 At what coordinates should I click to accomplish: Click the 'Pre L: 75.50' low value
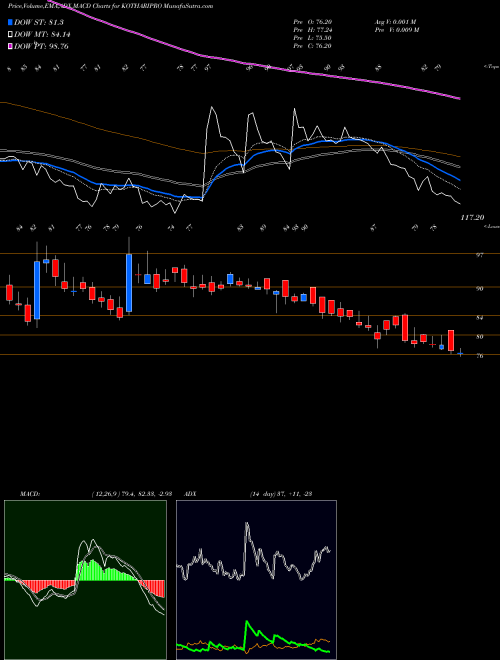coord(312,38)
